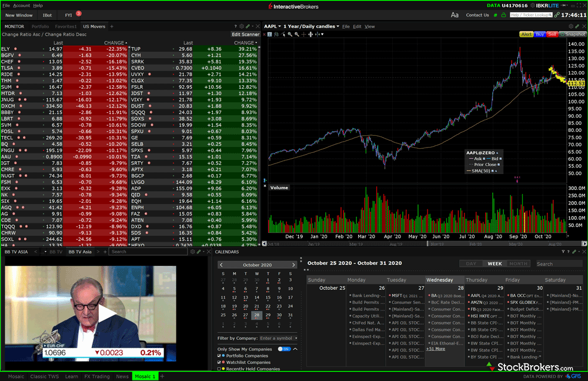Switch calendar to MONTH view

(518, 263)
